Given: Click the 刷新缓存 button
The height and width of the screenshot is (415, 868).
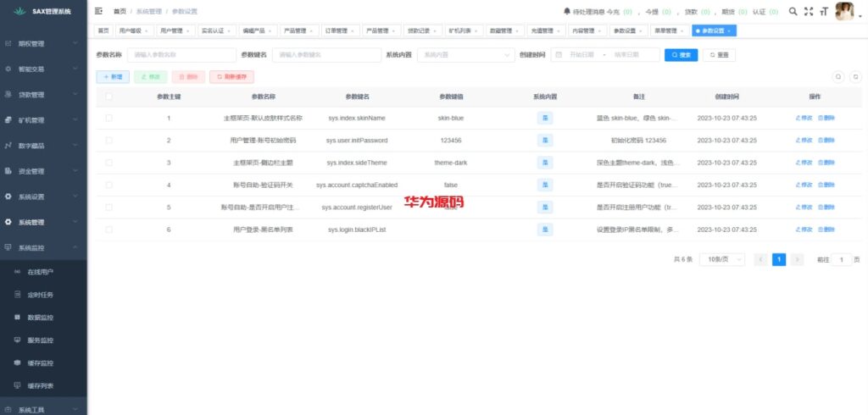Looking at the screenshot, I should pyautogui.click(x=231, y=77).
